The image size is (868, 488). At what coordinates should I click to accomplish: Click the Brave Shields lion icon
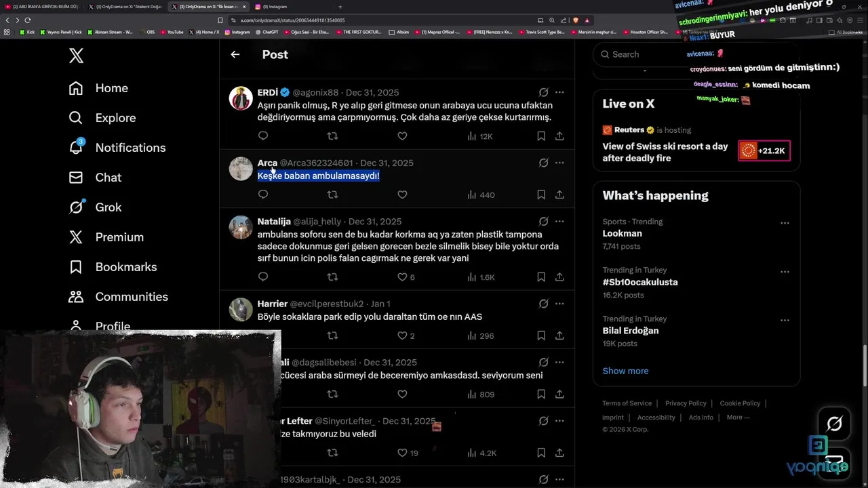tap(576, 20)
